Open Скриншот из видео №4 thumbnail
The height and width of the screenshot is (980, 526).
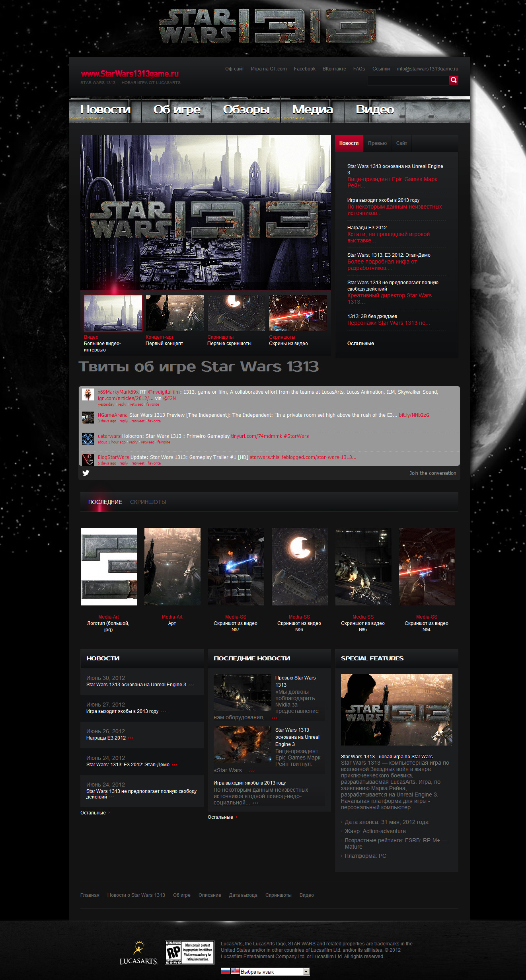[427, 566]
